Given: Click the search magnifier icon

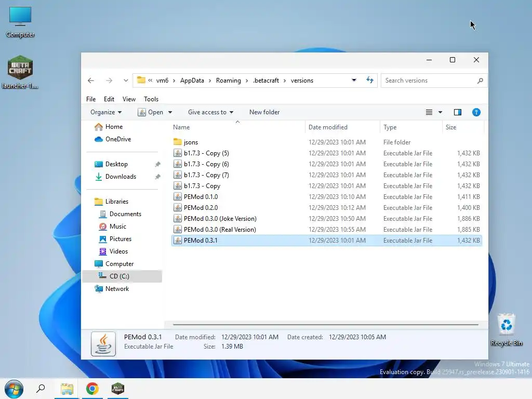Looking at the screenshot, I should [480, 81].
